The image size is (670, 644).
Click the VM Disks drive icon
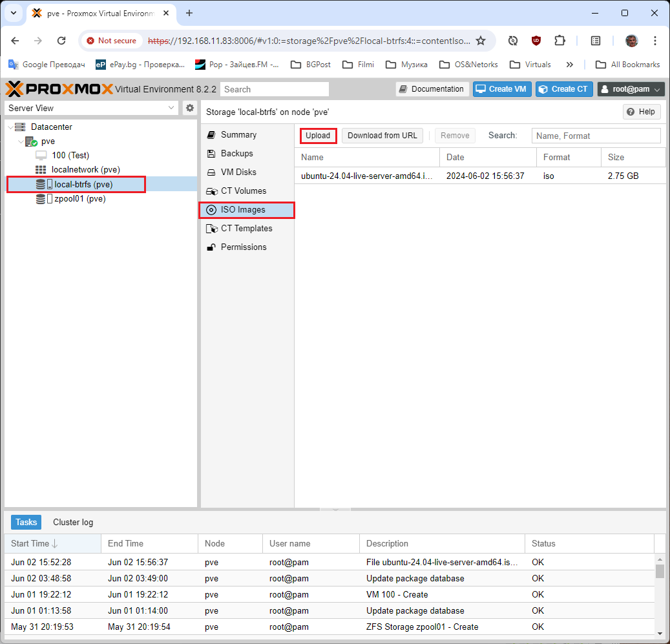(211, 172)
